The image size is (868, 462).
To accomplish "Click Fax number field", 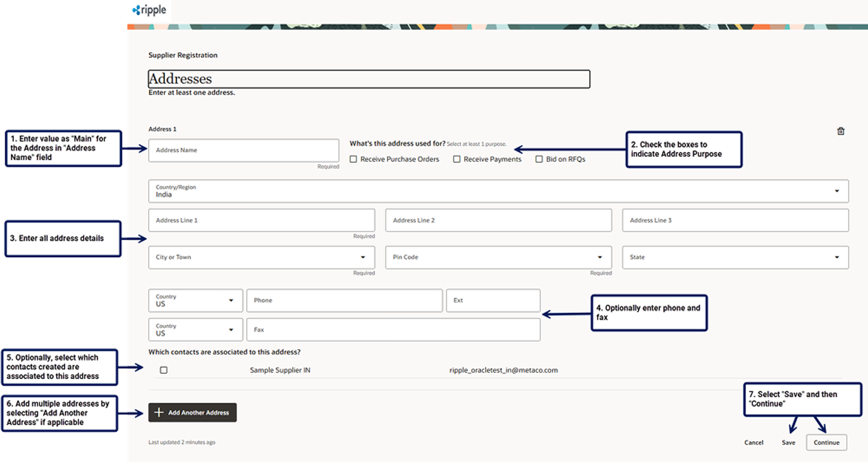I will 393,330.
